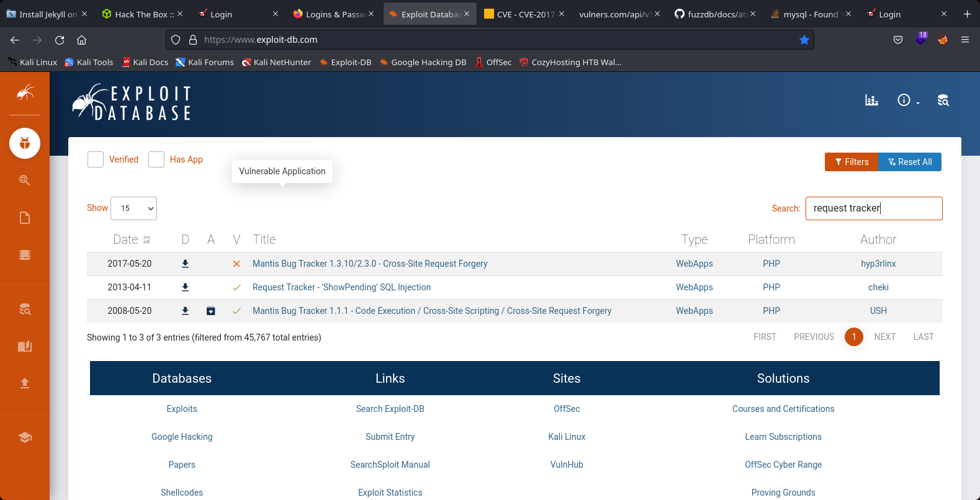
Task: Switch to the fuzzdb/docs tab
Action: coord(716,14)
